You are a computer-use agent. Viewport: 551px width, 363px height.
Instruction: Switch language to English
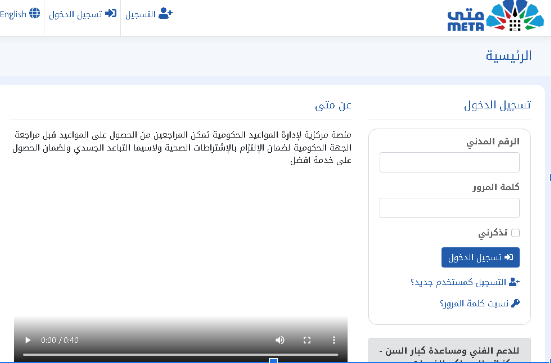coord(20,14)
